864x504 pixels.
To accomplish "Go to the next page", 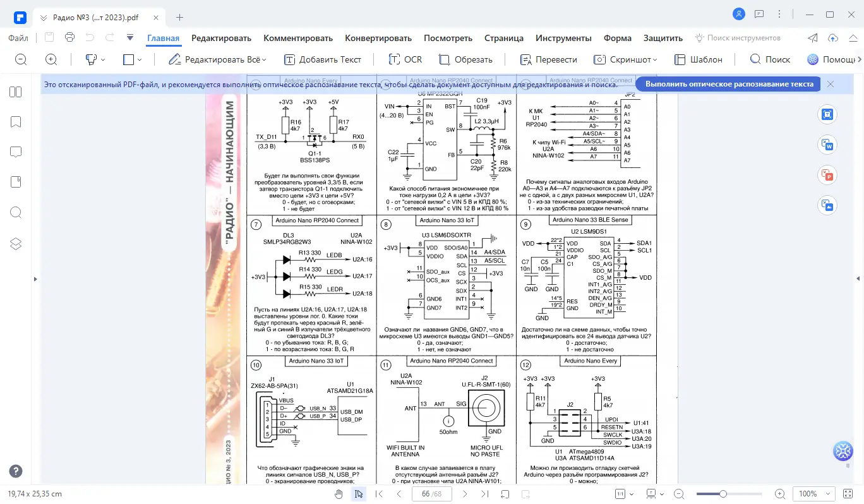I will 465,494.
